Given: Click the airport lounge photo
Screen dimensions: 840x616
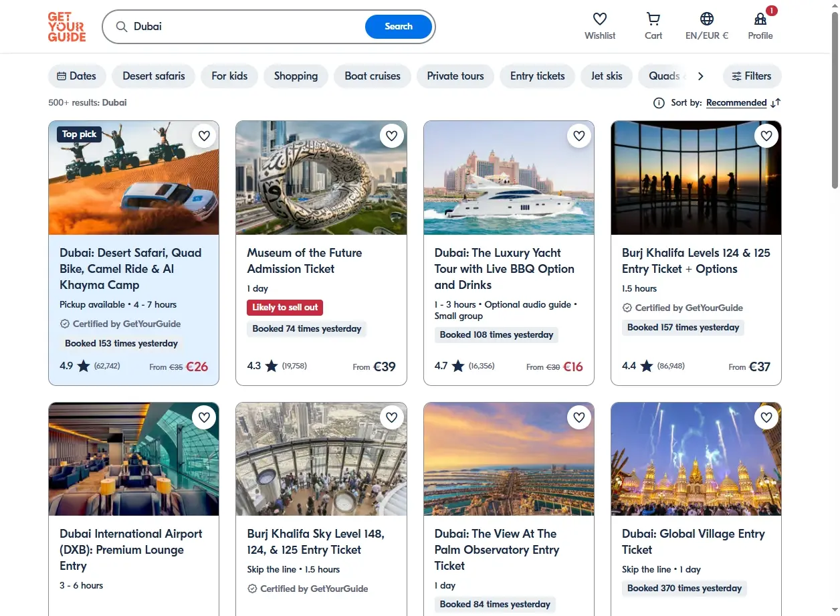Looking at the screenshot, I should [x=134, y=459].
